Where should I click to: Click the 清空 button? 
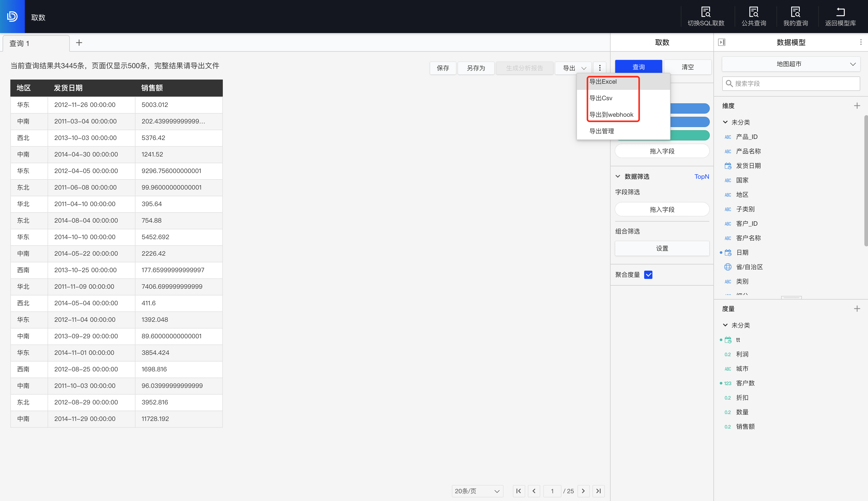pyautogui.click(x=688, y=67)
